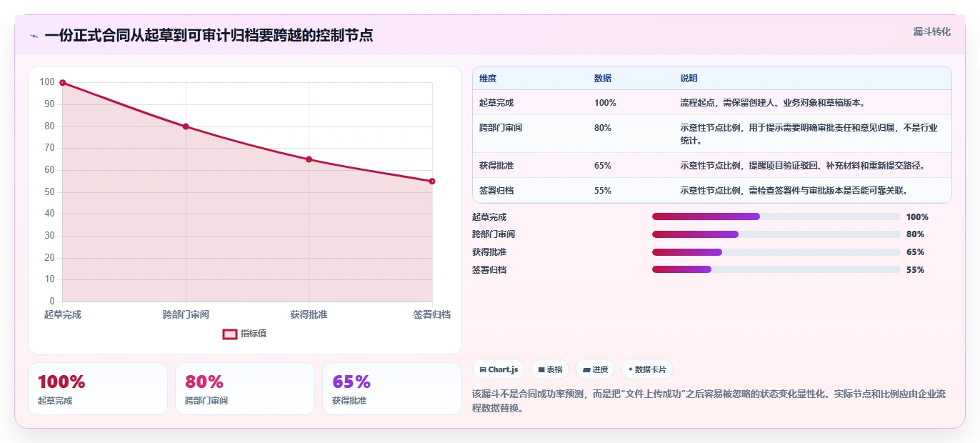
Task: Select the 数据卡片 chip
Action: tap(647, 369)
